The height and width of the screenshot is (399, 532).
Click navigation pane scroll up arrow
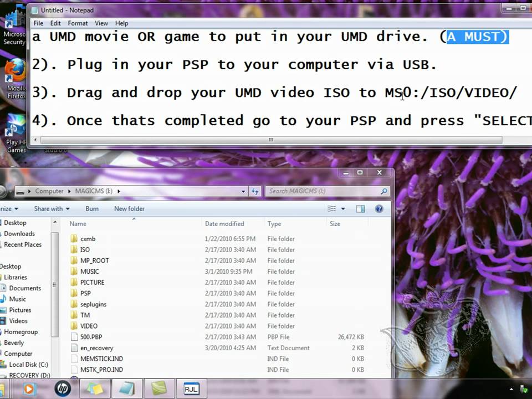(55, 222)
